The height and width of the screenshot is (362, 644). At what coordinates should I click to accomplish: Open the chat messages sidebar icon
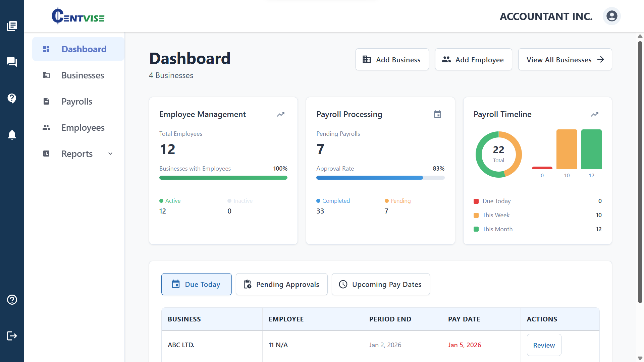12,62
